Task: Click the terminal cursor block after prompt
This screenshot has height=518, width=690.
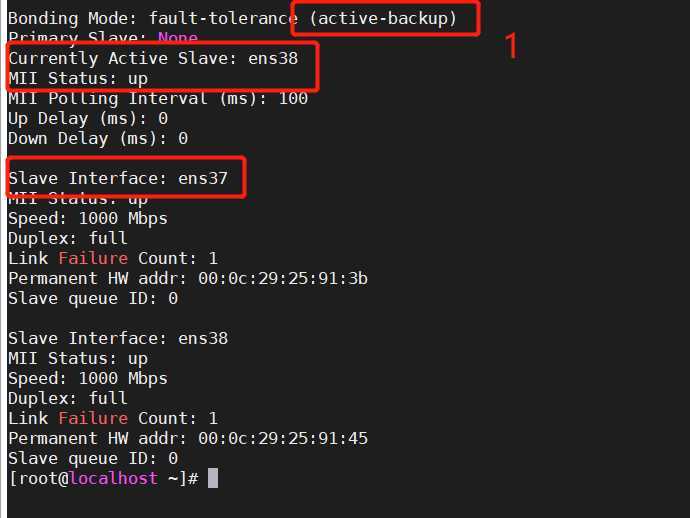Action: [213, 478]
